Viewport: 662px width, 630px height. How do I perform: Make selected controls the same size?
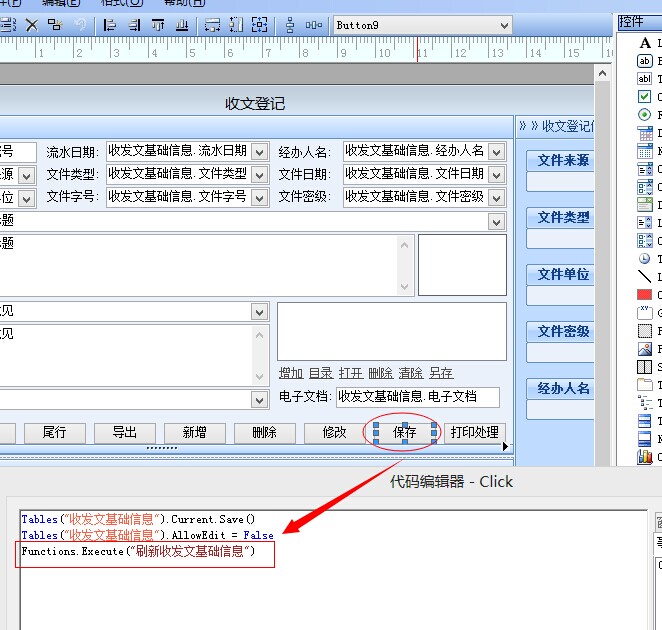coord(260,25)
